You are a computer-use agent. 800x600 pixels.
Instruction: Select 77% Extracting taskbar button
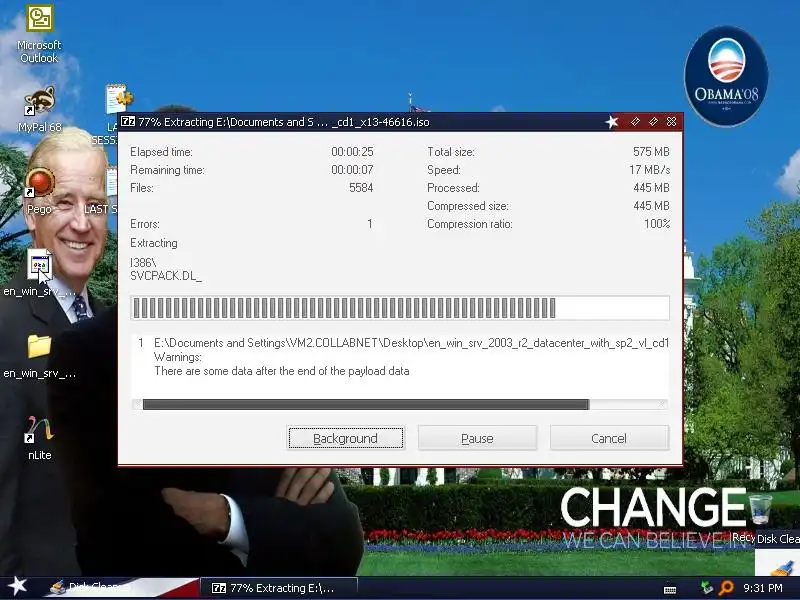click(x=279, y=588)
